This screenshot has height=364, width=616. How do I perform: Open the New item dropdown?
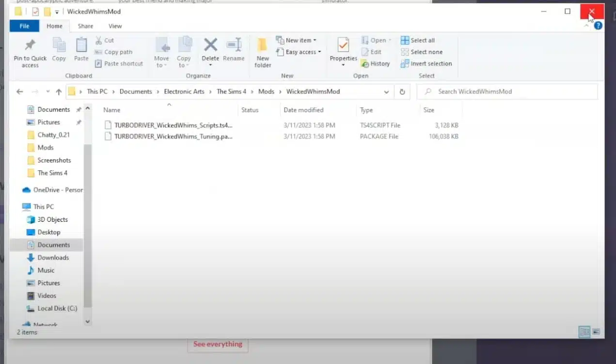(296, 40)
